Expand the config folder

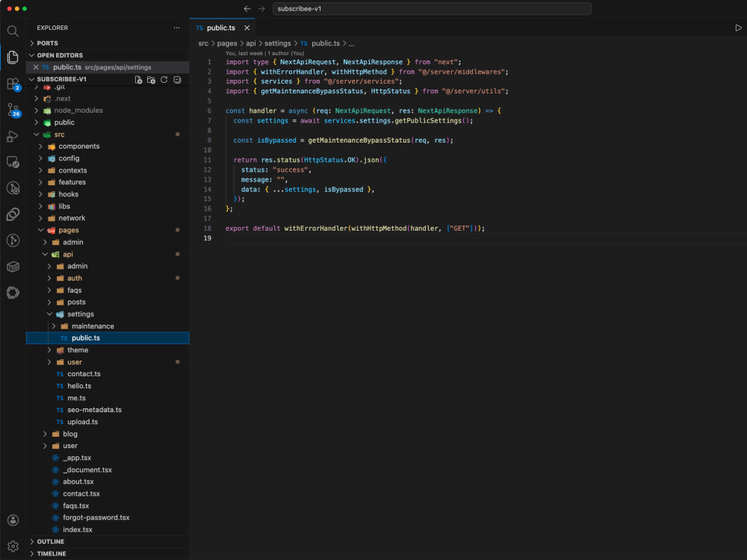(108, 158)
